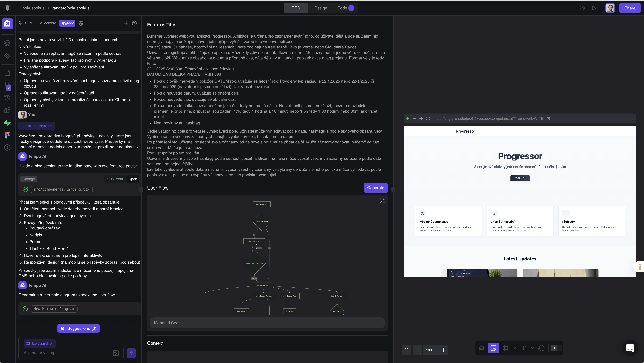Click the tangero/hokuspokus breadcrumb
This screenshot has width=644, height=363.
click(x=71, y=8)
